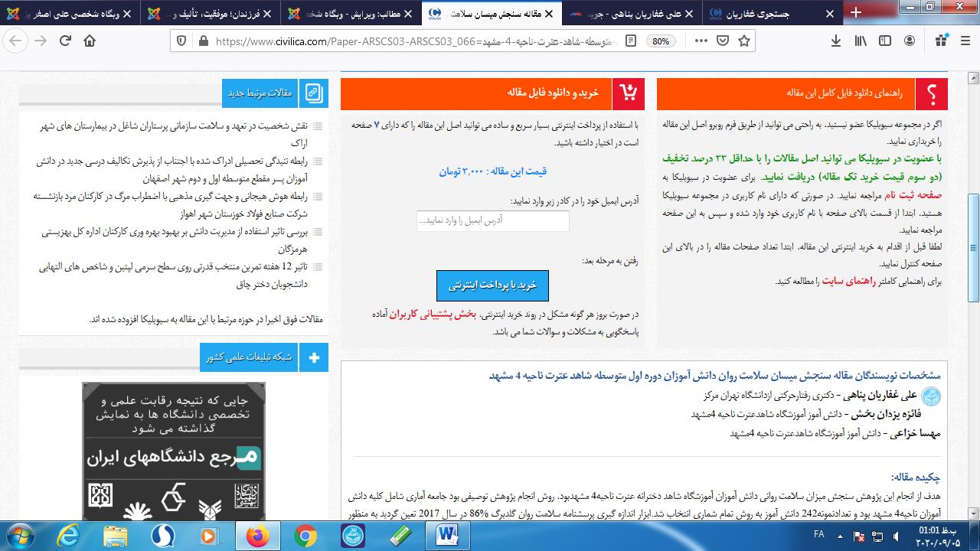Click the 'خرید با پرداخت اینترنتی' button
This screenshot has width=980, height=551.
coord(492,285)
